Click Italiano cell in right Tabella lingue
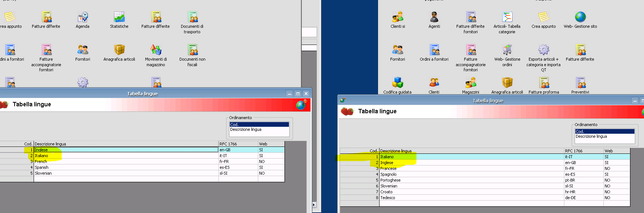Viewport: 644px width, 213px height. [x=472, y=157]
